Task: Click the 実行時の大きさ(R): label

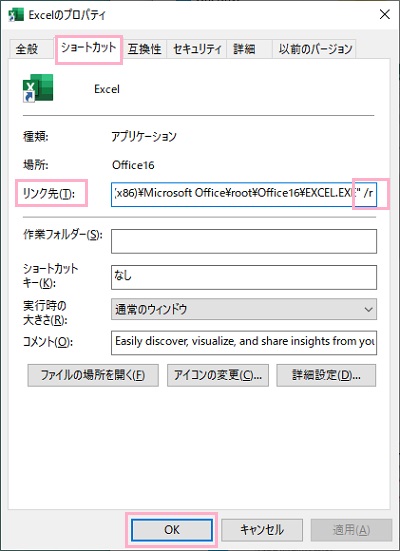Action: [45, 313]
